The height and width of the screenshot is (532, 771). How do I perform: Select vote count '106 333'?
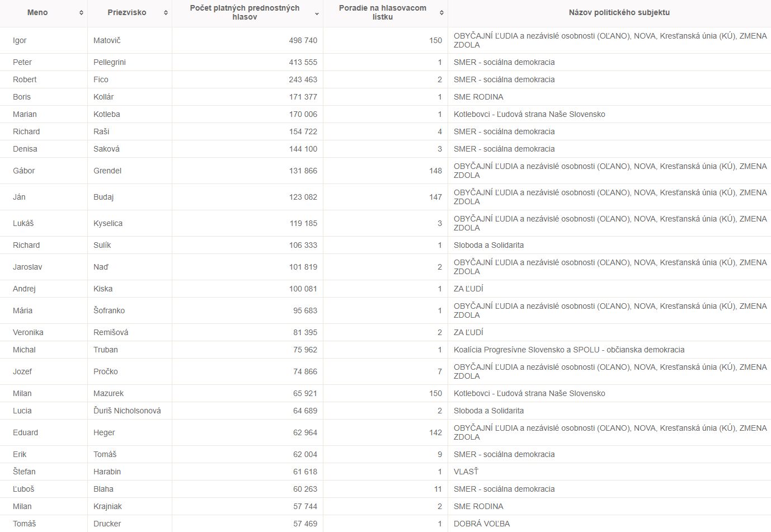[303, 245]
